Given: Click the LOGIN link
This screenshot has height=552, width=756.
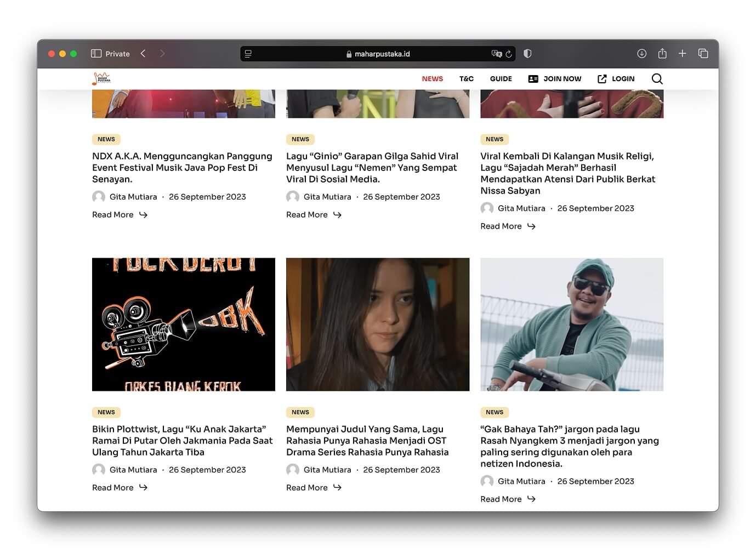Looking at the screenshot, I should (616, 79).
